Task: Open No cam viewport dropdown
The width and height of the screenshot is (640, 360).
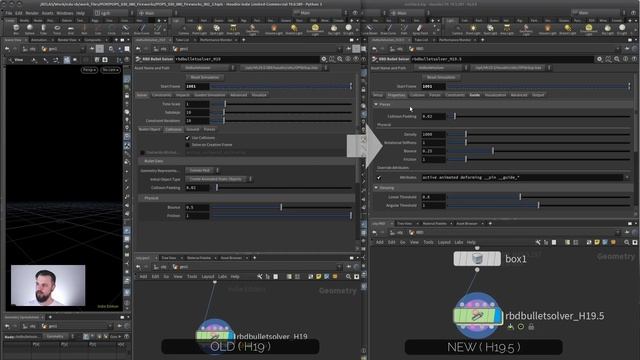Action: [110, 70]
